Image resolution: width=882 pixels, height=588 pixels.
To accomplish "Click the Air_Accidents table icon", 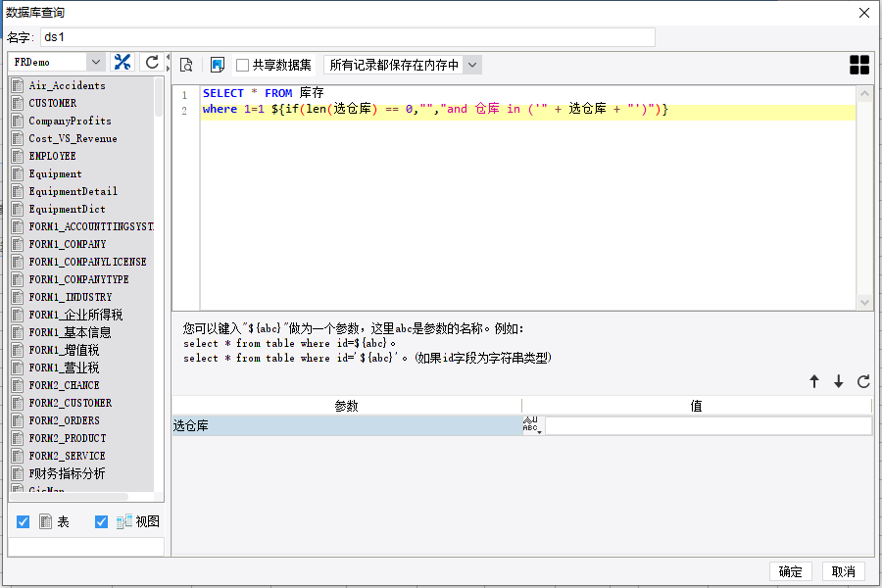I will [x=18, y=85].
